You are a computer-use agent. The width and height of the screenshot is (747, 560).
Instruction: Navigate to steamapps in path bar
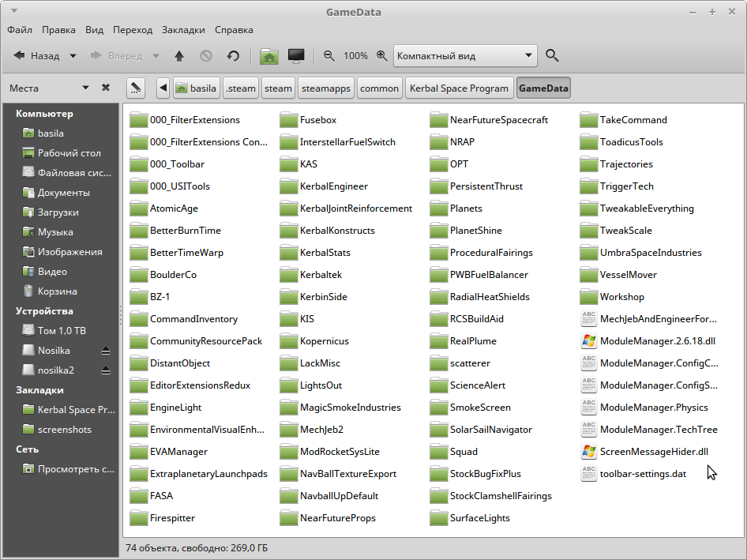pyautogui.click(x=326, y=88)
